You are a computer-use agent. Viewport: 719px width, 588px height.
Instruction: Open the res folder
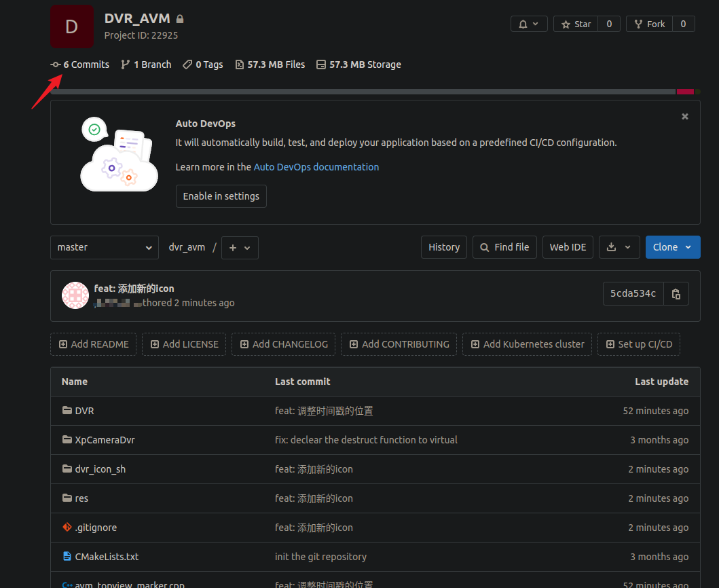pyautogui.click(x=81, y=498)
